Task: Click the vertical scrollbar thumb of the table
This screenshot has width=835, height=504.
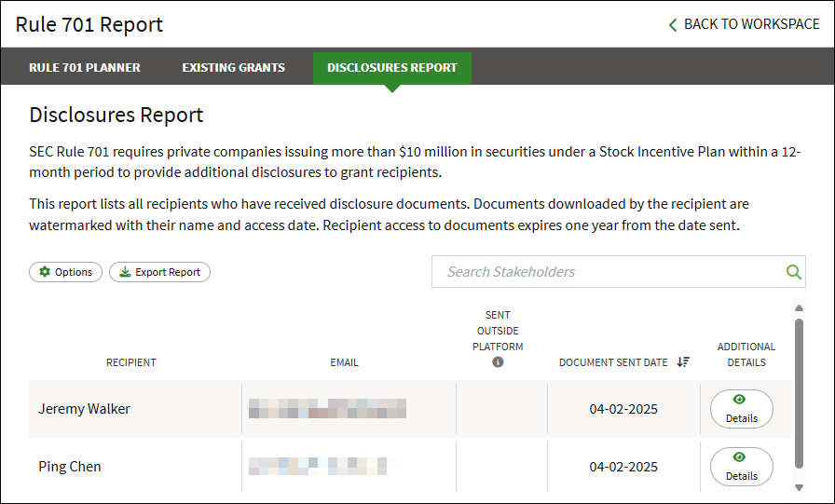Action: pyautogui.click(x=798, y=391)
